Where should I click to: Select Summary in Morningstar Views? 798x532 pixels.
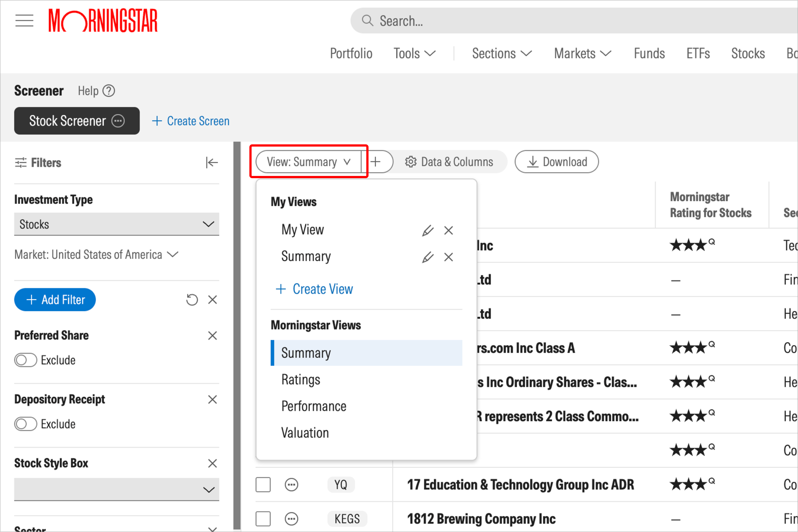click(366, 353)
